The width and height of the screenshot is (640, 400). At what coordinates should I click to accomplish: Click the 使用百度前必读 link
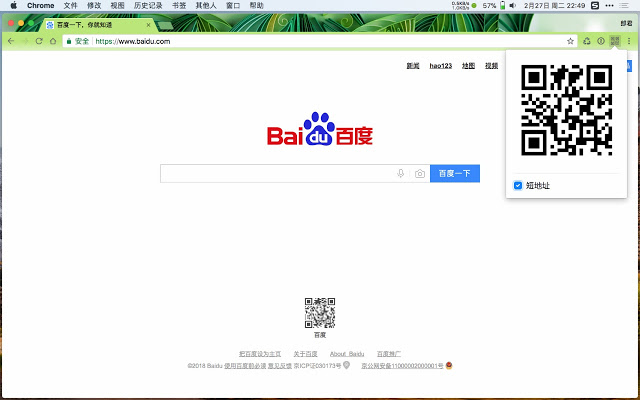245,366
